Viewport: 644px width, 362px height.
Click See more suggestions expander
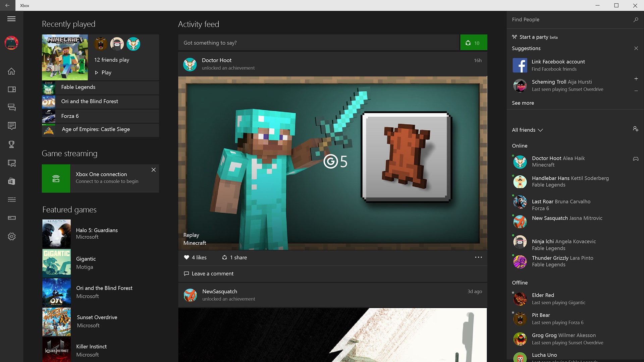(x=523, y=103)
